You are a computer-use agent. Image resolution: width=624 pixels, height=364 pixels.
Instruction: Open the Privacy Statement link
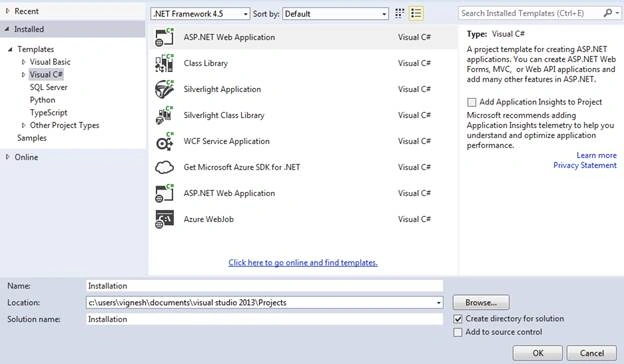point(585,165)
